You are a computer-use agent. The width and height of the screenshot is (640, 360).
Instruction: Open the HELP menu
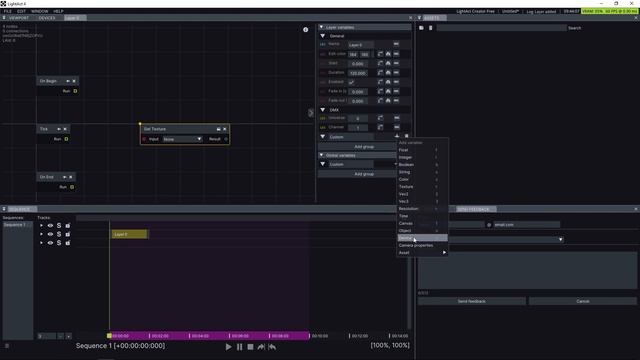[x=58, y=11]
